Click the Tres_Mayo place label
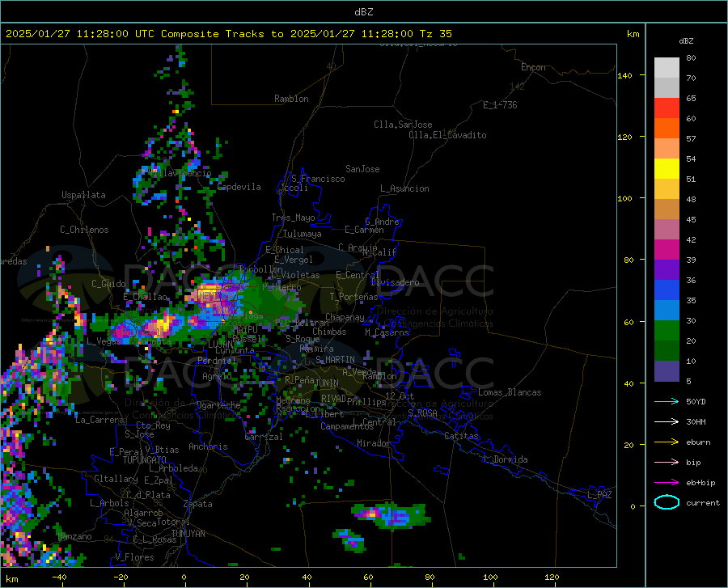The width and height of the screenshot is (728, 588). click(x=293, y=218)
